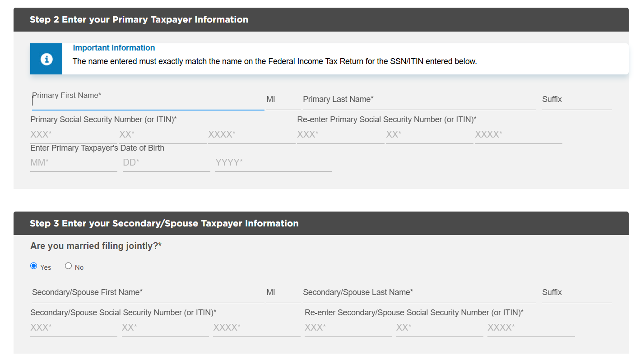Select Yes for married filing jointly
Image resolution: width=640 pixels, height=364 pixels.
point(33,266)
